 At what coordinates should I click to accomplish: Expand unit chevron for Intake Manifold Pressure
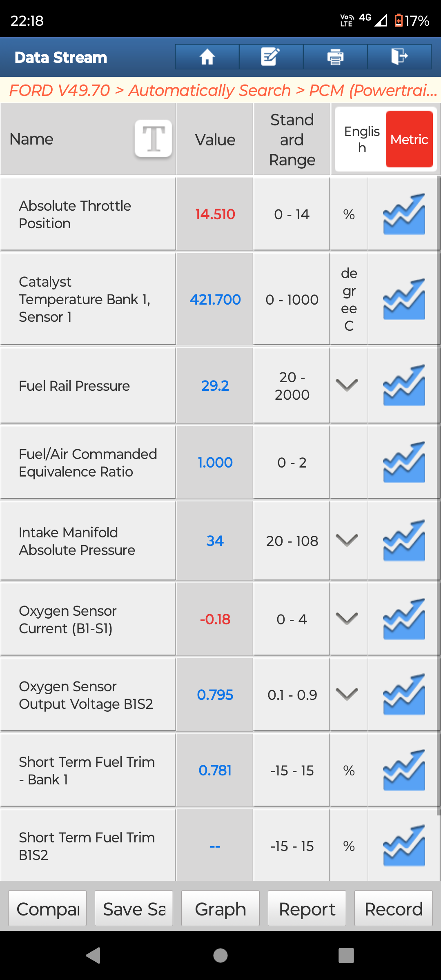[x=347, y=540]
